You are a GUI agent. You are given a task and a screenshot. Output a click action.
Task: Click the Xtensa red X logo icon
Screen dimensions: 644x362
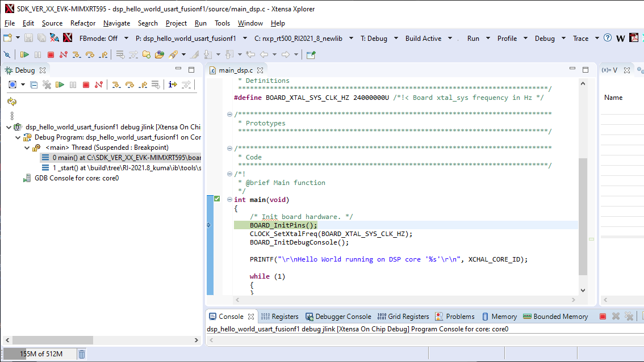tap(68, 38)
